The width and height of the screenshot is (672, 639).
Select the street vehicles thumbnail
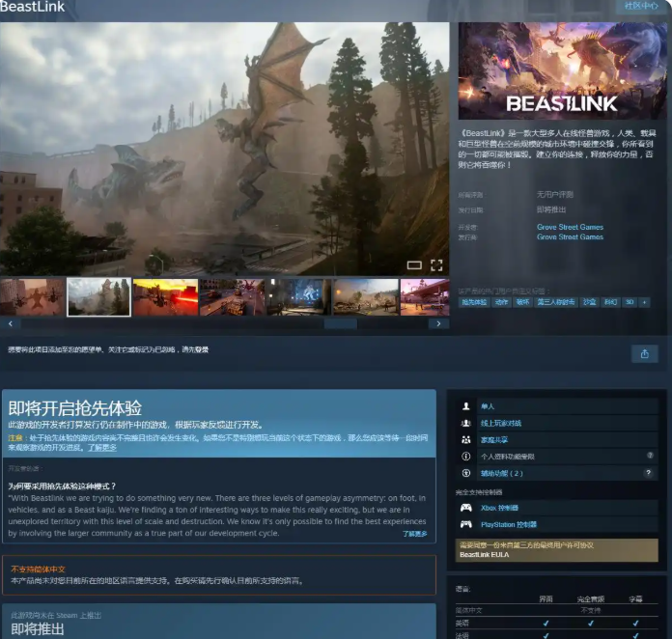(x=233, y=297)
